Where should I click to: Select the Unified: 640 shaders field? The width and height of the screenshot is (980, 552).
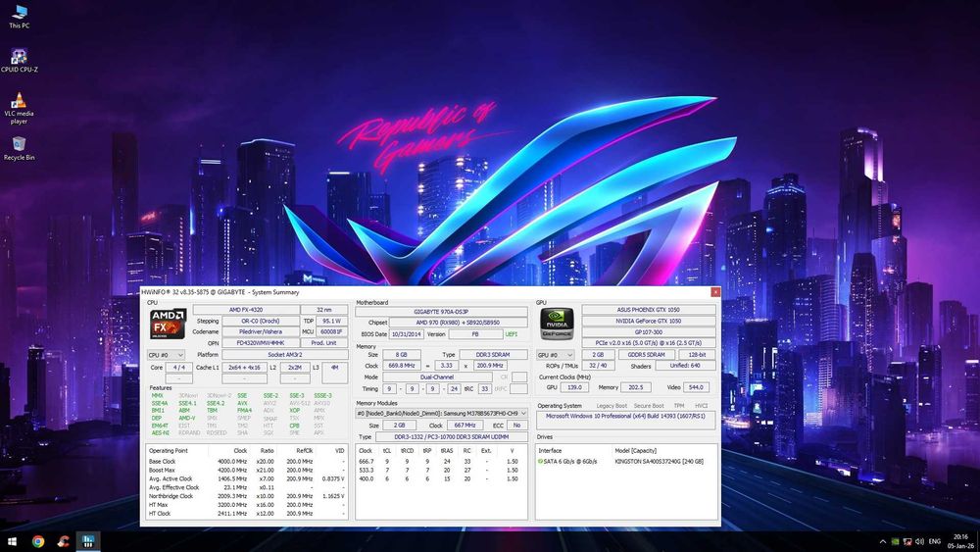pyautogui.click(x=686, y=366)
